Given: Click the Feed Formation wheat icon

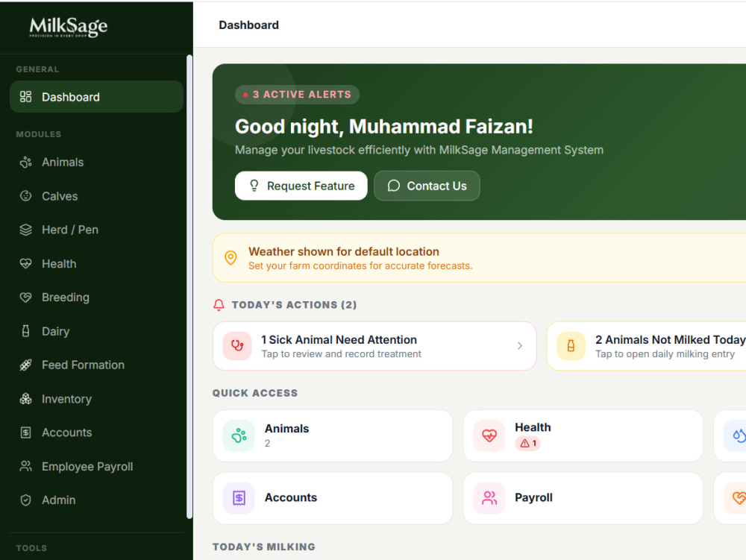Looking at the screenshot, I should (25, 365).
